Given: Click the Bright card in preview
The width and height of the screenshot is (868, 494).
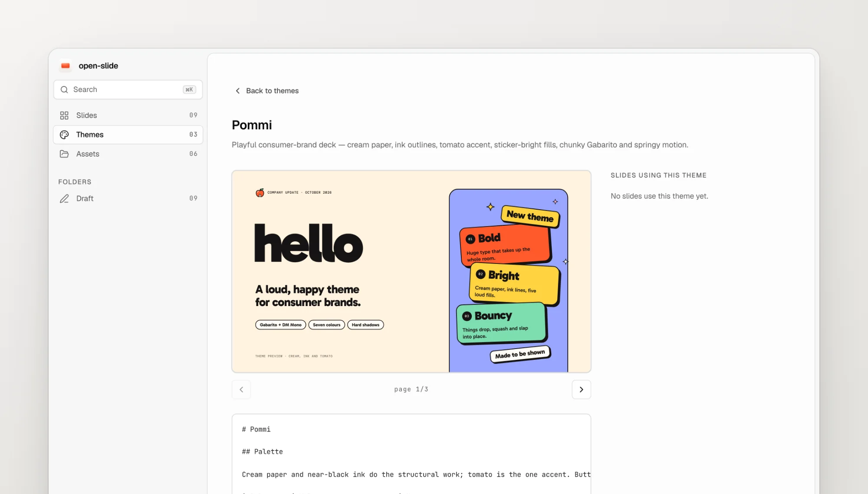Looking at the screenshot, I should tap(515, 284).
